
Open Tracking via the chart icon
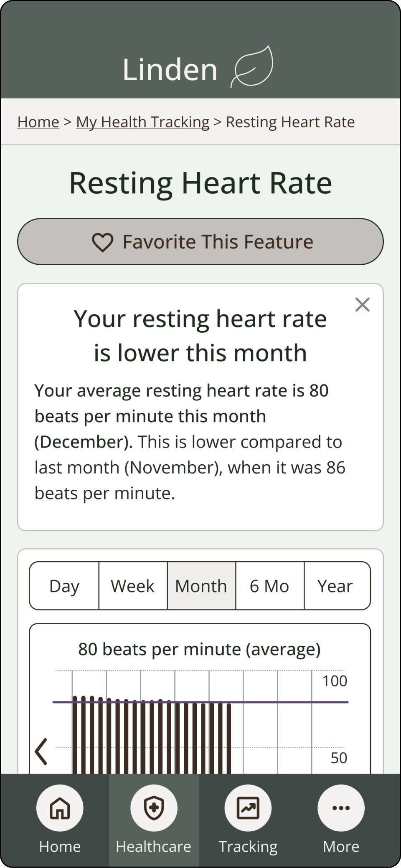point(248,807)
